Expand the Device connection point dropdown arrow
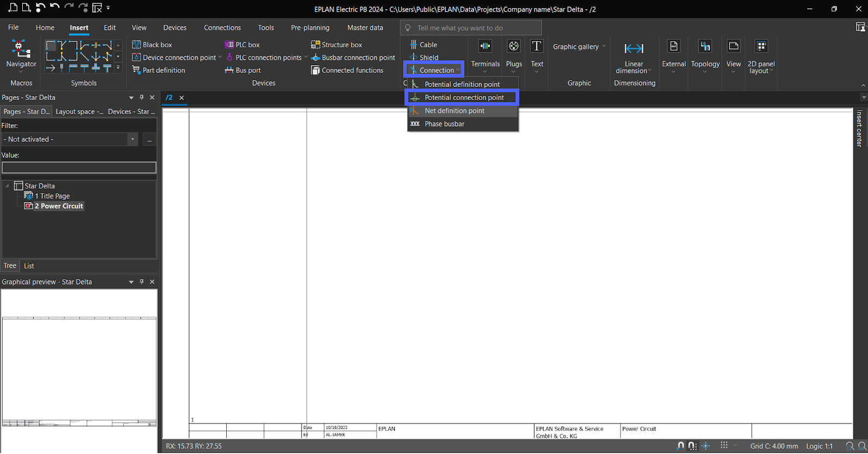 coord(220,57)
